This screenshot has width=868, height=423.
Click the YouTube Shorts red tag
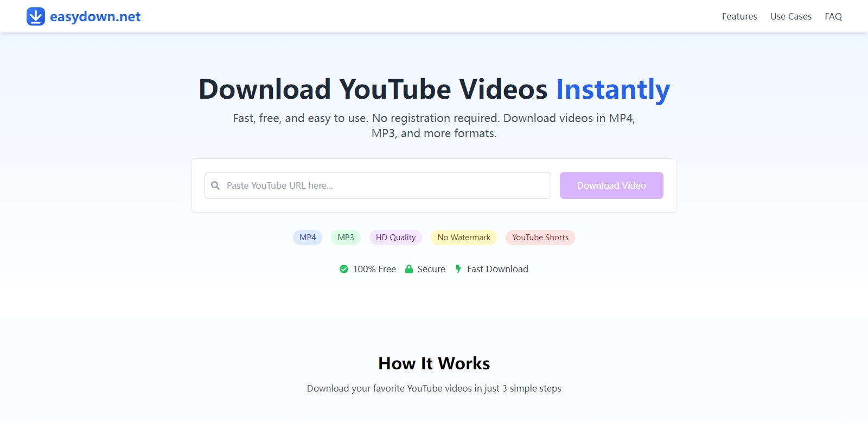(540, 238)
